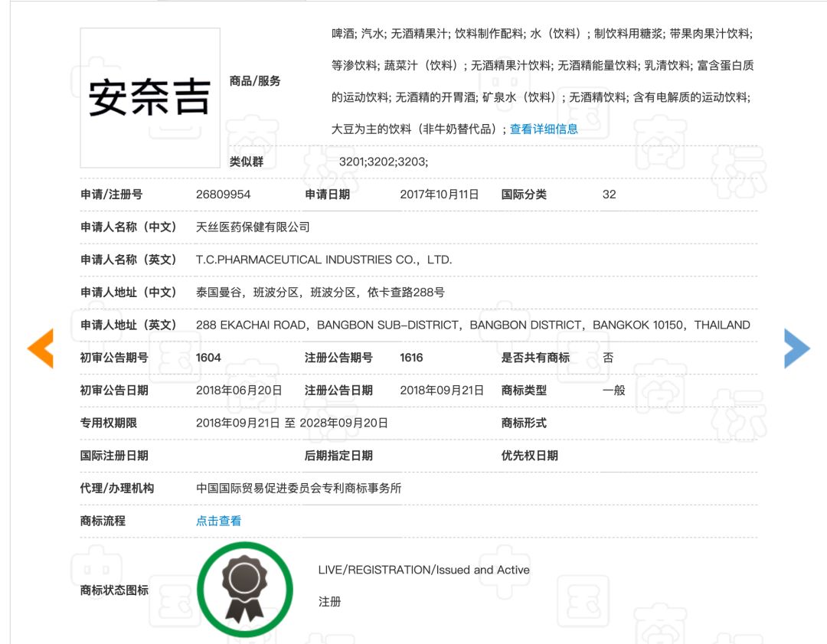Screen dimensions: 827x644
Task: Click the 专用权期限 label
Action: (x=109, y=423)
